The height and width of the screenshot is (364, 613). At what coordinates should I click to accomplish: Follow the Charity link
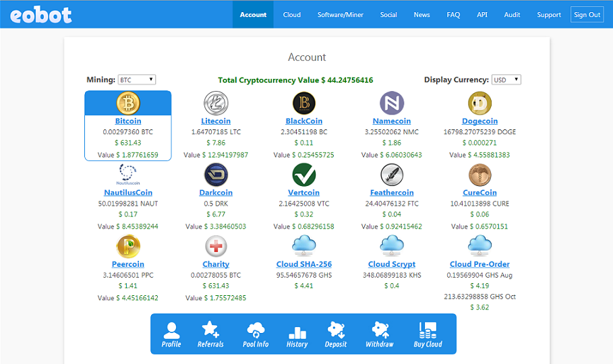tap(216, 264)
